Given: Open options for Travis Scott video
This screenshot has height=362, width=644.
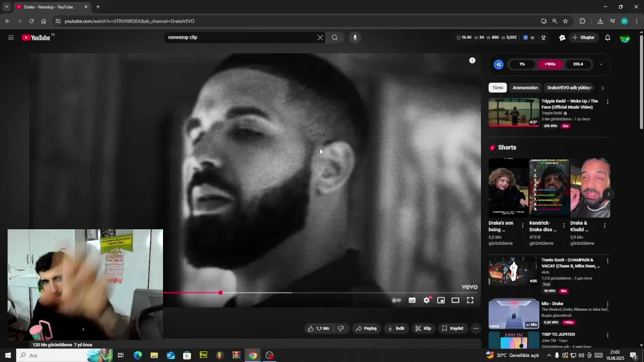Looking at the screenshot, I should pos(607,261).
